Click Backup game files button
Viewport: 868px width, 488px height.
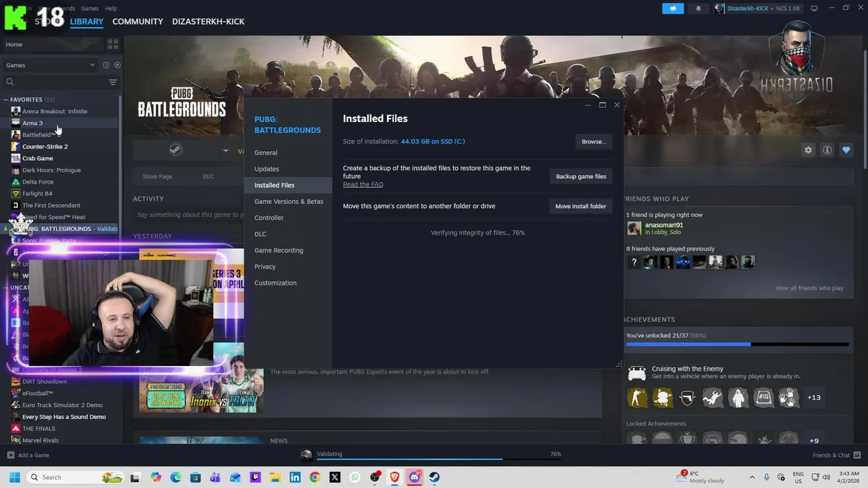[x=581, y=176]
